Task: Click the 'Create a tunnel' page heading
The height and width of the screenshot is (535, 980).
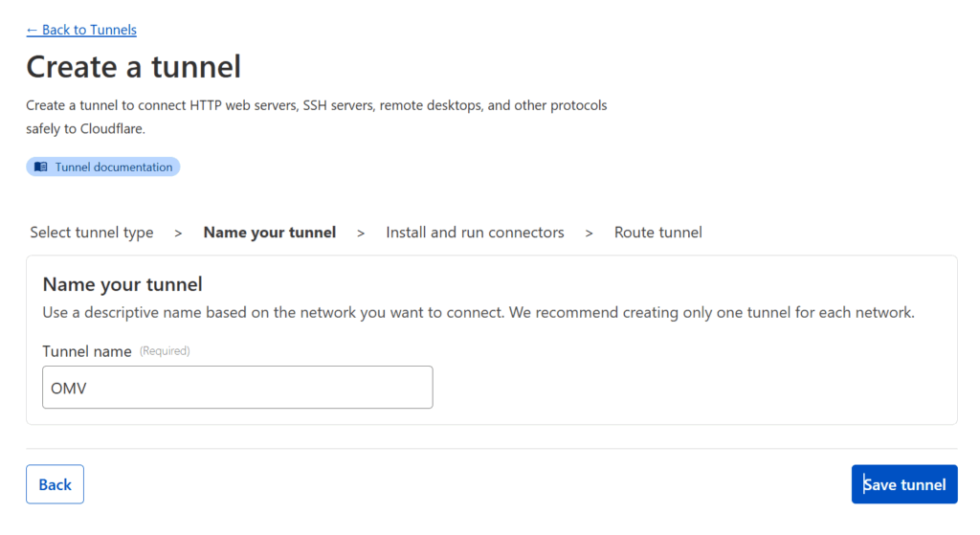Action: [x=134, y=67]
